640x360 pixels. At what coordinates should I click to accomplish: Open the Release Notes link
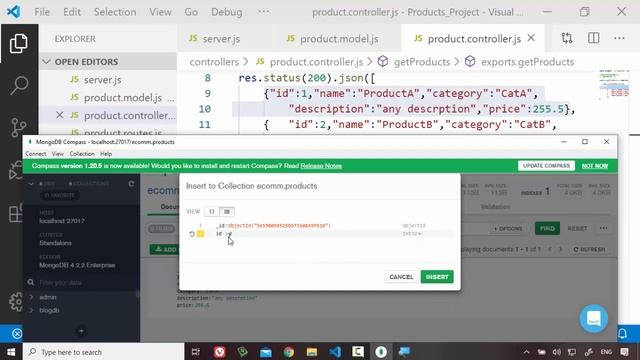[x=321, y=166]
